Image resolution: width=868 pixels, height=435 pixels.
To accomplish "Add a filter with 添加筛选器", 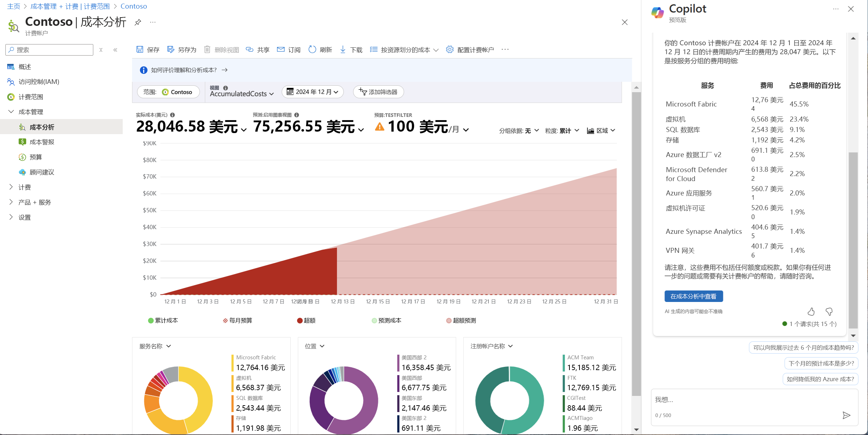I will 378,92.
